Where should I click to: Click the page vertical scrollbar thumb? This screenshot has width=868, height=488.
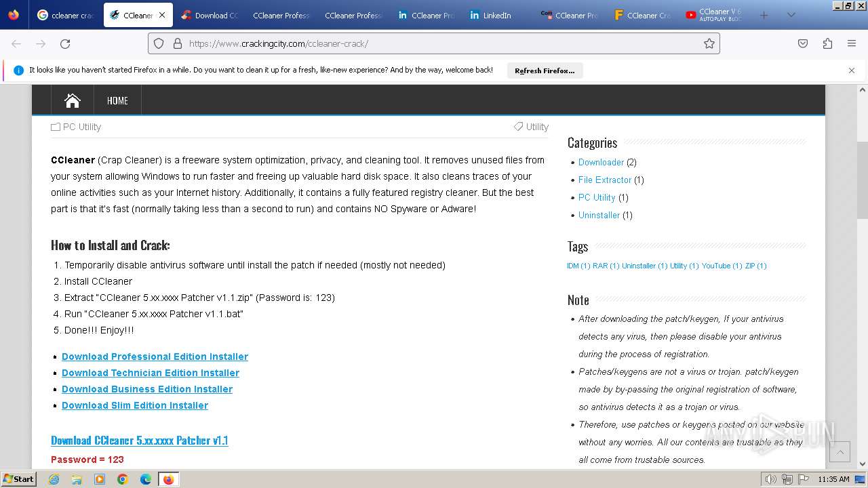coord(863,180)
